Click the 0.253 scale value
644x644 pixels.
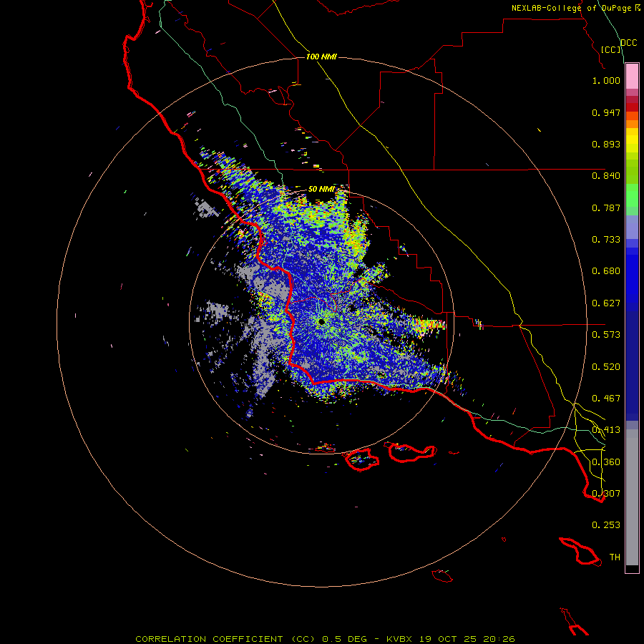(x=606, y=525)
